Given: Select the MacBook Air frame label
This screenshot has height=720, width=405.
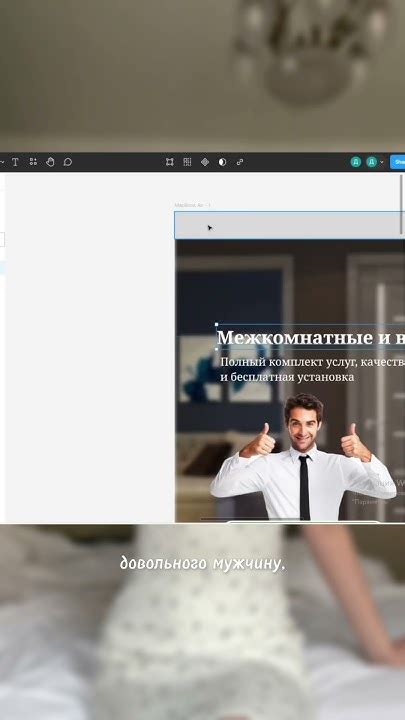Looking at the screenshot, I should click(192, 205).
